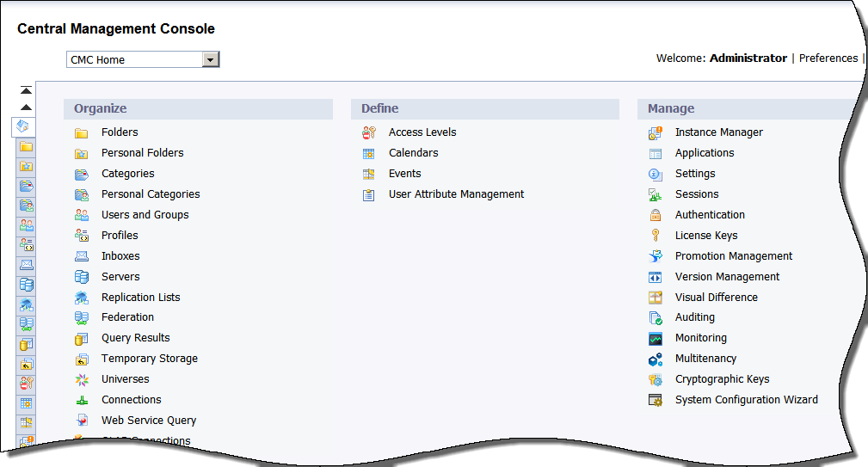Select the Folders icon in the left sidebar

tap(26, 146)
